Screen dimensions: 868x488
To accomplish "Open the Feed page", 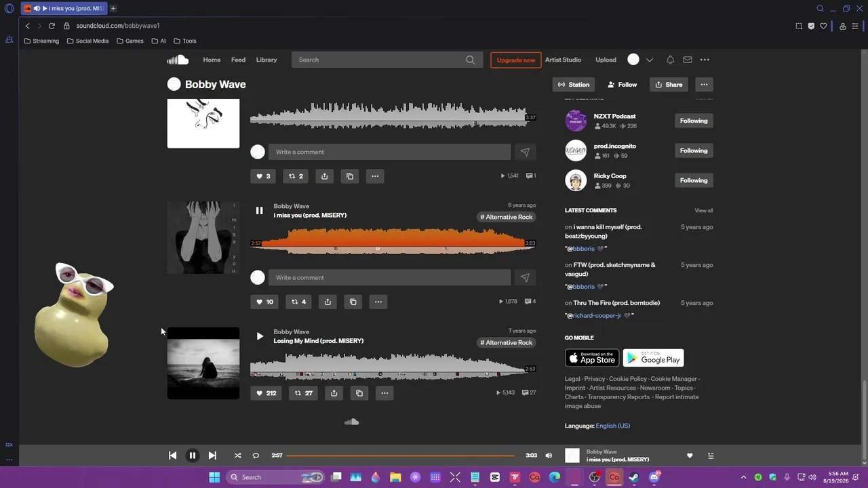I will pos(238,60).
